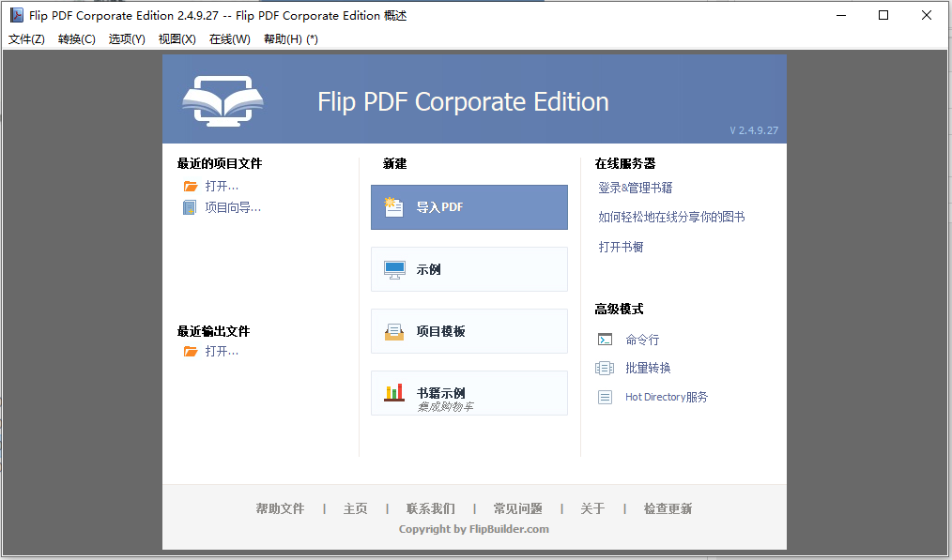Image resolution: width=952 pixels, height=560 pixels.
Task: Click the 导入PDF button
Action: tap(469, 207)
